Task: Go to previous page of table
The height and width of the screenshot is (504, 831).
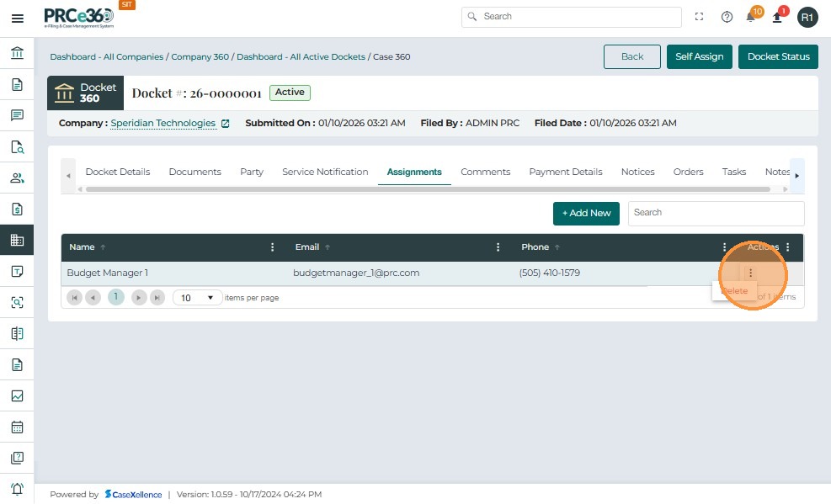Action: [x=93, y=298]
